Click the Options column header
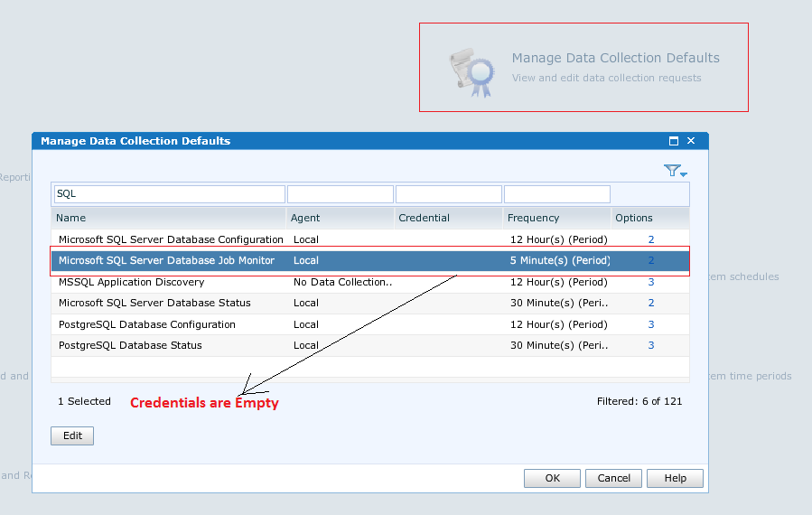Viewport: 812px width, 515px height. coord(650,218)
